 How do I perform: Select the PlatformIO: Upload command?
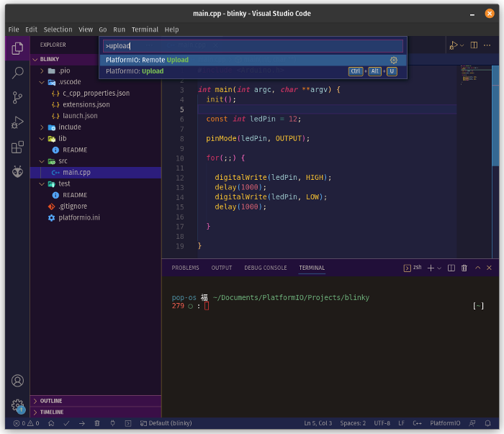[x=134, y=71]
